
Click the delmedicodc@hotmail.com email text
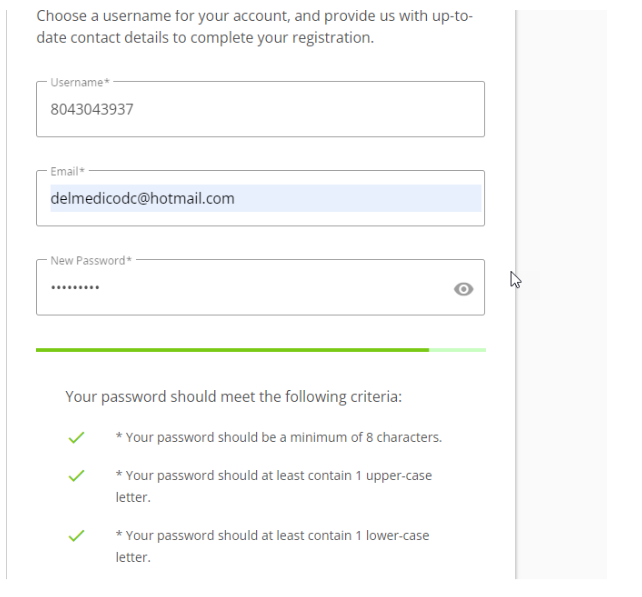pyautogui.click(x=142, y=198)
